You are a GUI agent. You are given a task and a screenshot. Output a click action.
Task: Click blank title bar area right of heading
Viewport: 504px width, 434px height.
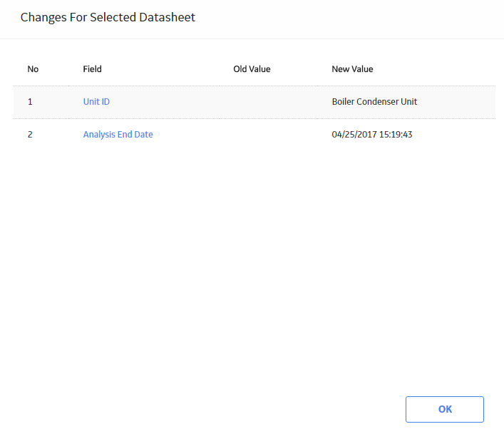point(347,18)
